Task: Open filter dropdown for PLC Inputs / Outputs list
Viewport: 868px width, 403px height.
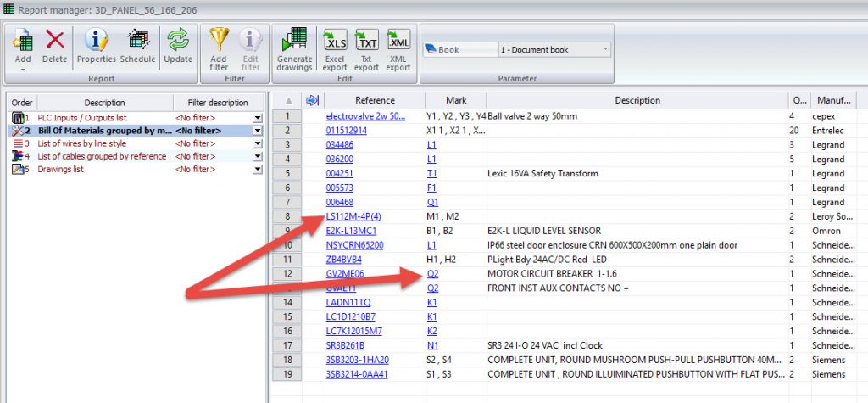Action: (x=258, y=118)
